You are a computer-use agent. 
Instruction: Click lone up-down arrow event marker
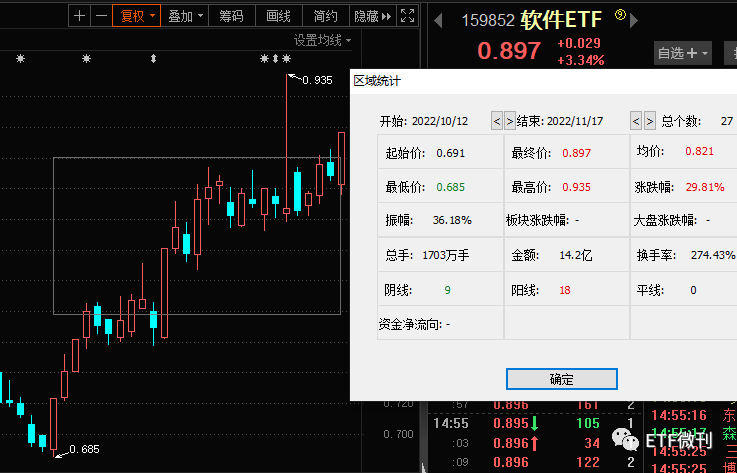[x=153, y=59]
